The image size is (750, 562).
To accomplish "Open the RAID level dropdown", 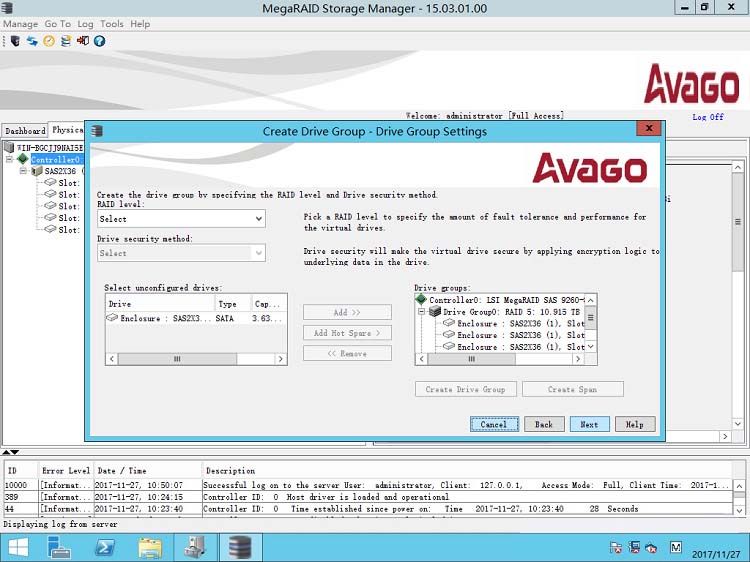I will point(181,219).
